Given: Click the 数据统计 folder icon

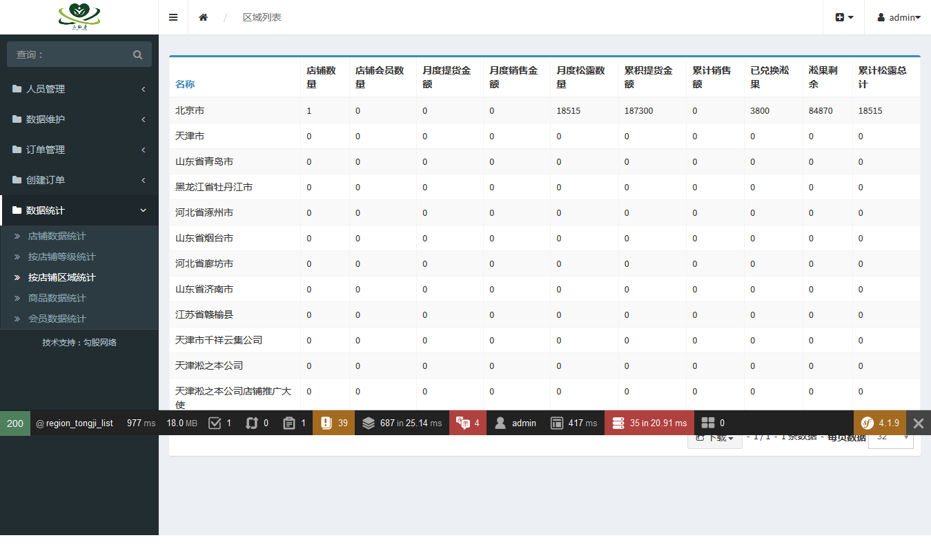Looking at the screenshot, I should pos(17,210).
